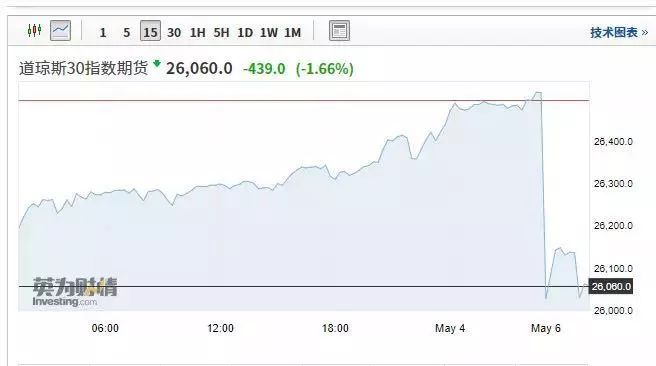
Task: Select the 1M monthly timeframe
Action: tap(293, 33)
